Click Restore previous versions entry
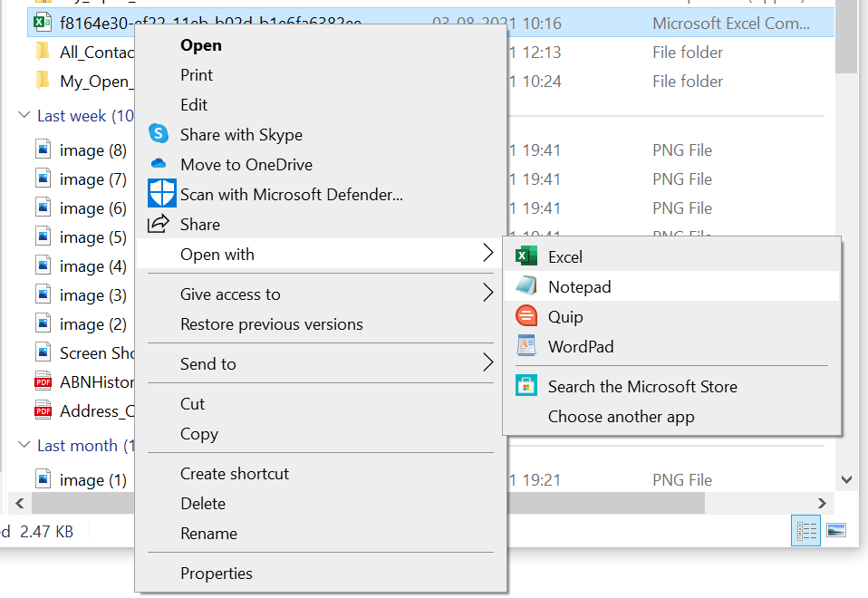Screen dimensions: 868x598 (x=271, y=324)
